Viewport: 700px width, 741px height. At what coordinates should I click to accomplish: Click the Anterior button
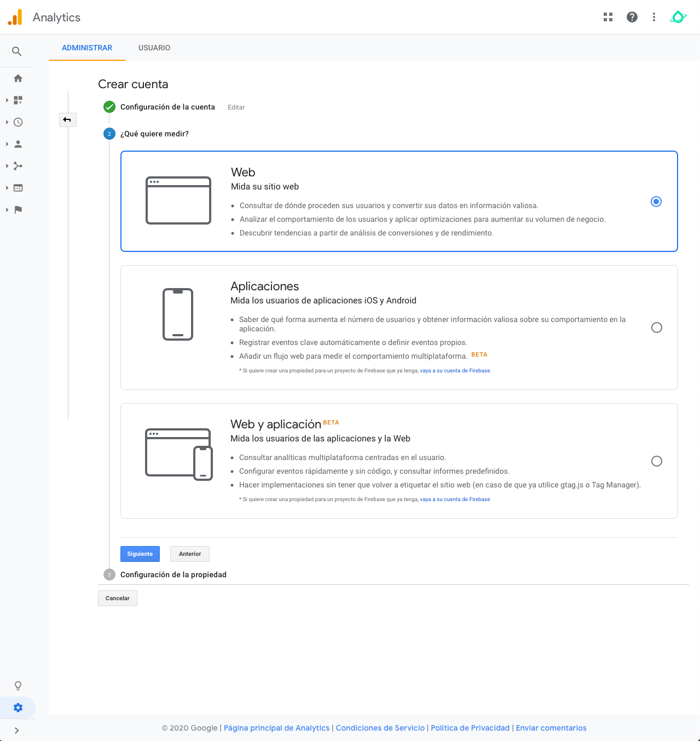(189, 554)
